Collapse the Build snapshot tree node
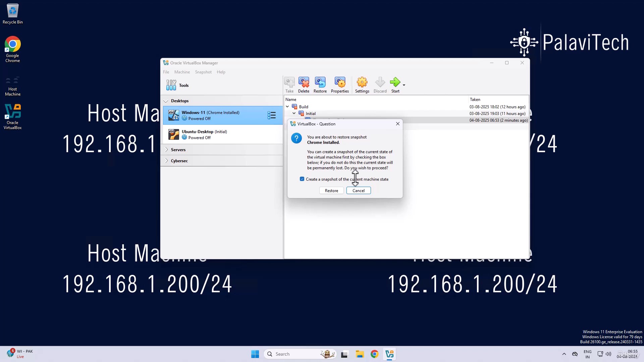The height and width of the screenshot is (362, 644). click(287, 107)
